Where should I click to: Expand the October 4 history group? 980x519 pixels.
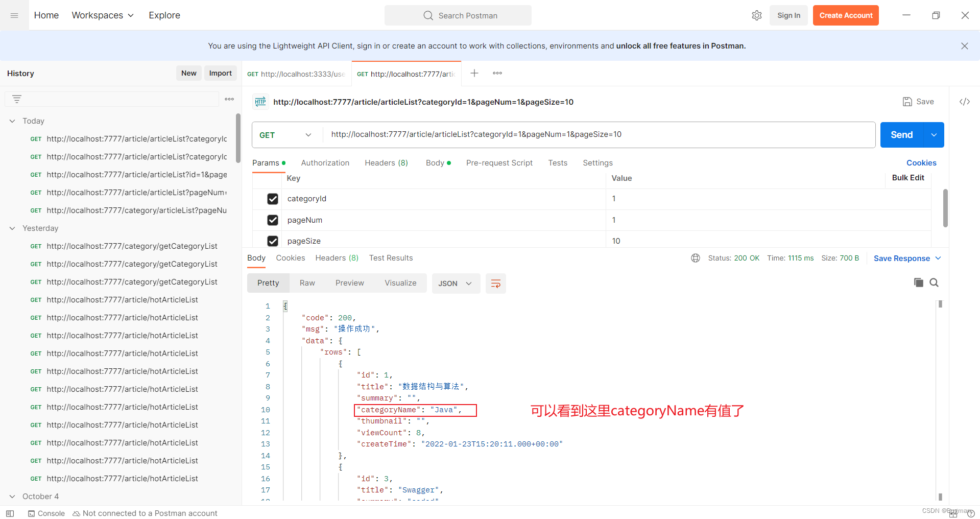pos(12,497)
